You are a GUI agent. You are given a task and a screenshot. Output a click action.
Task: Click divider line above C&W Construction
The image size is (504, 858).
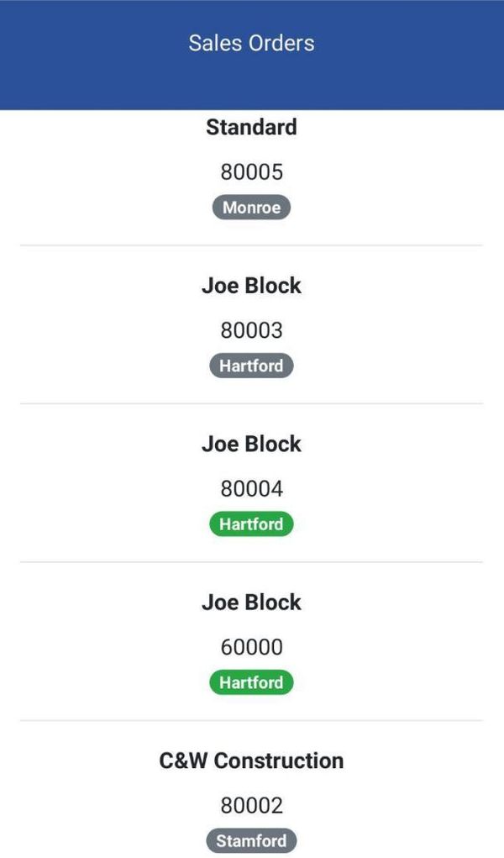point(251,720)
